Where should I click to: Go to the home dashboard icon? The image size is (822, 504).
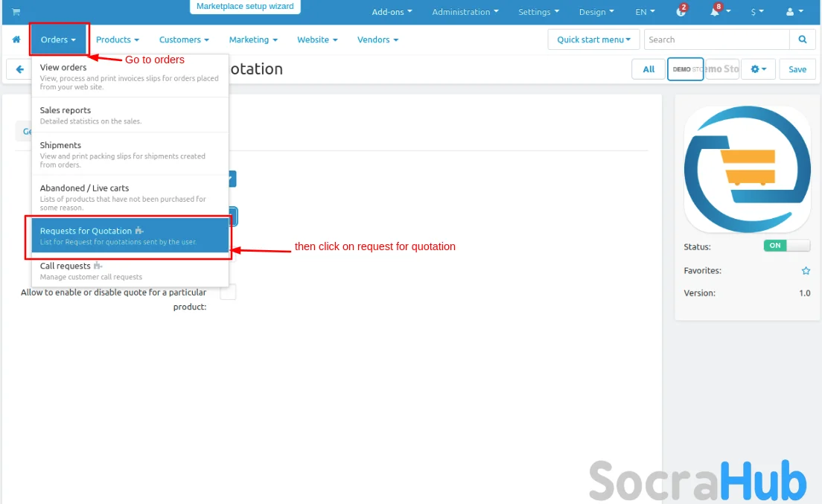pos(16,39)
